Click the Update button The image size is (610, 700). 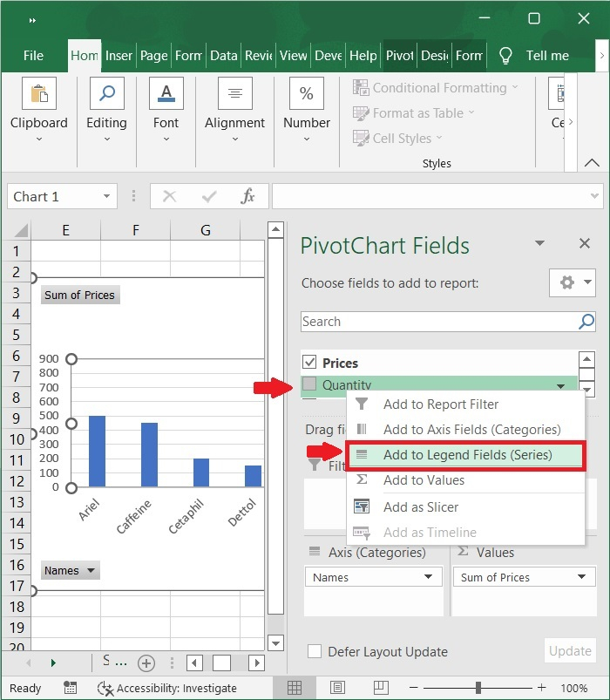(x=570, y=651)
